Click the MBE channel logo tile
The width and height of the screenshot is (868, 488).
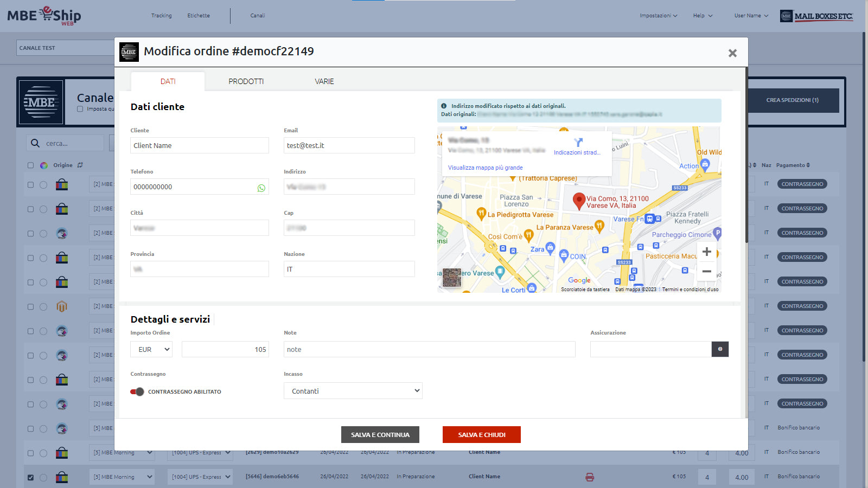coord(41,102)
